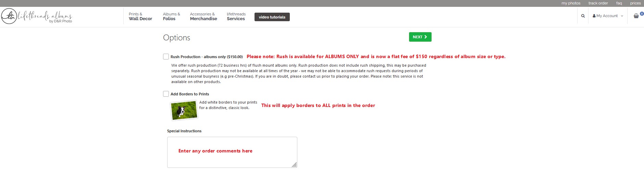Open the track order link

598,3
